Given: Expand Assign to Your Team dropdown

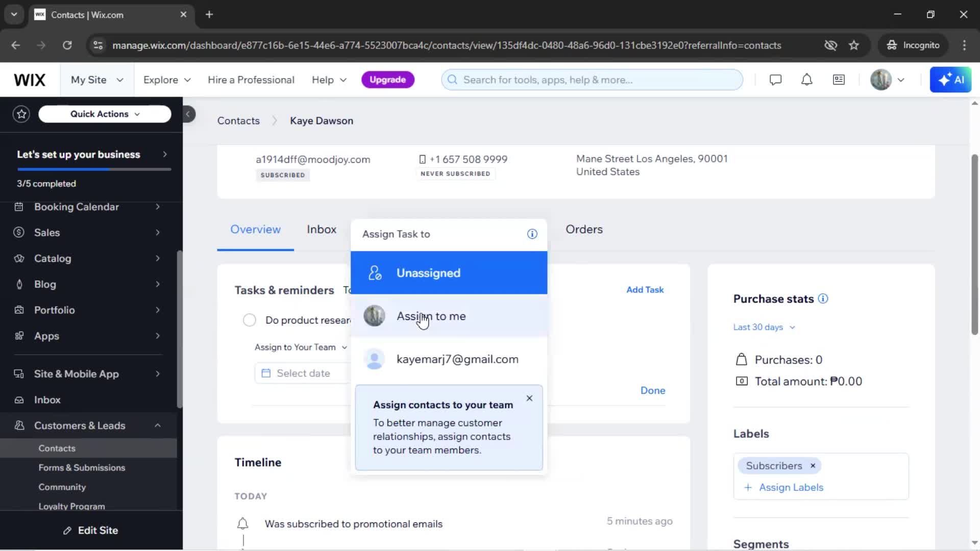Looking at the screenshot, I should 301,347.
